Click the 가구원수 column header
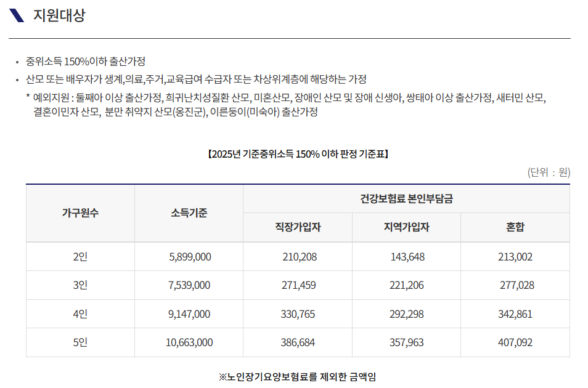 (x=80, y=213)
